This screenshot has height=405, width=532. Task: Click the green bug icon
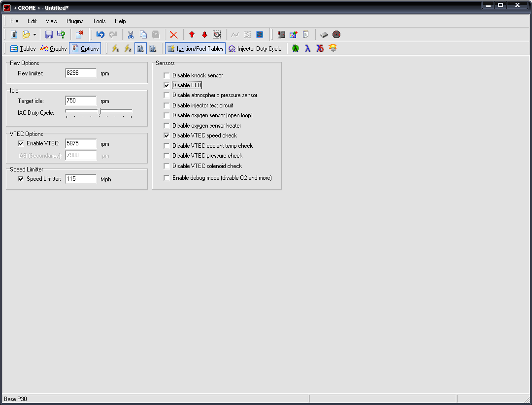(x=295, y=48)
